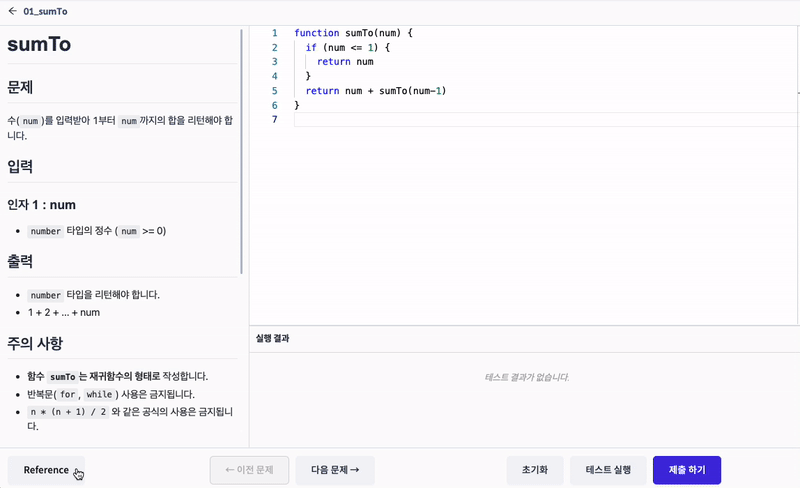800x488 pixels.
Task: Click the disabled 이전 문제 button
Action: pos(249,470)
